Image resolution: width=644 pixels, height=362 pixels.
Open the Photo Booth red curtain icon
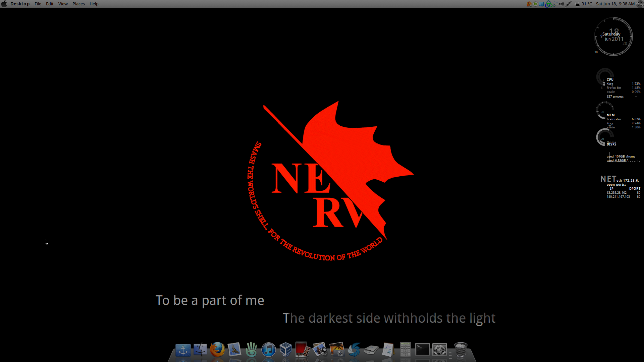tap(303, 350)
